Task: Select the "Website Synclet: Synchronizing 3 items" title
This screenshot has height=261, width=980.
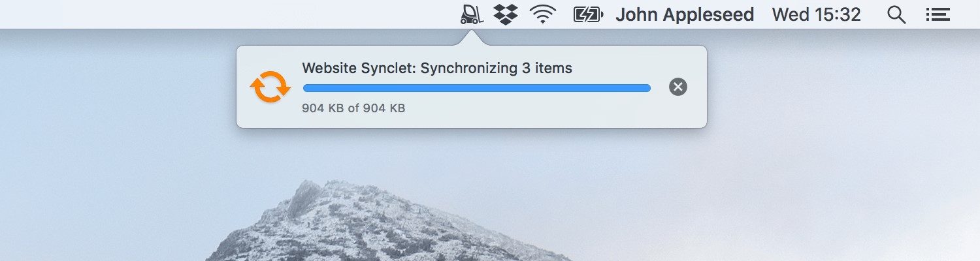Action: [x=436, y=68]
